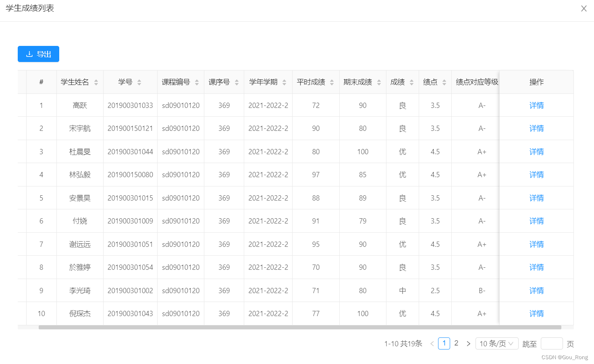The width and height of the screenshot is (594, 364).
Task: Click student ID 201900301009
Action: (x=130, y=221)
